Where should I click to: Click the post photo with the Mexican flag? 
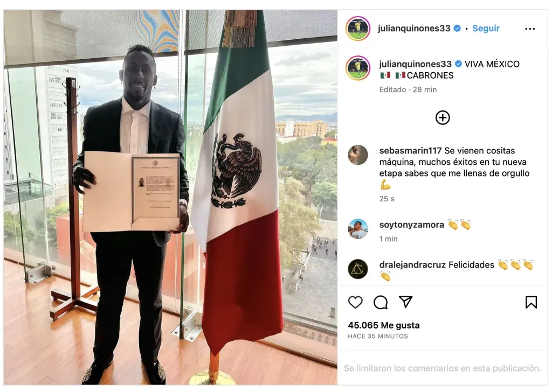(x=170, y=197)
